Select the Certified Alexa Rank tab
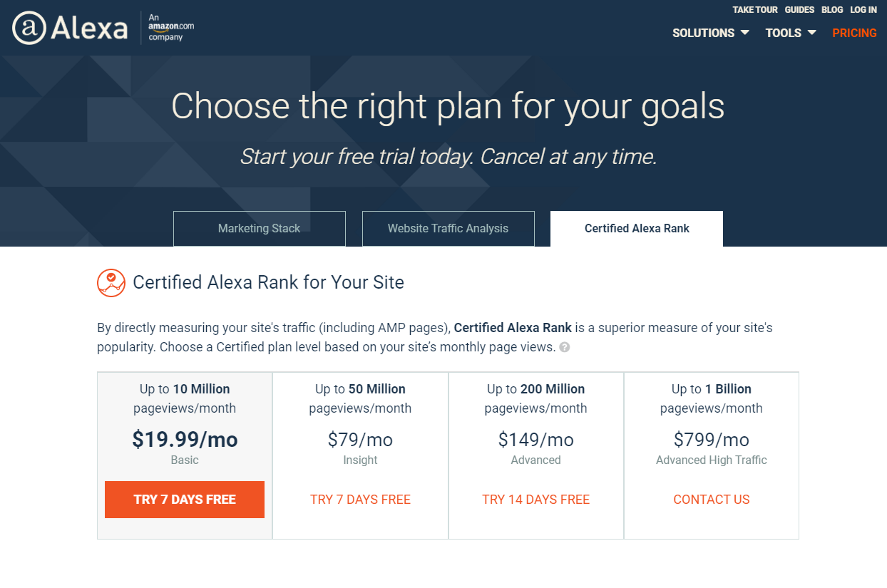Image resolution: width=887 pixels, height=588 pixels. pyautogui.click(x=636, y=228)
